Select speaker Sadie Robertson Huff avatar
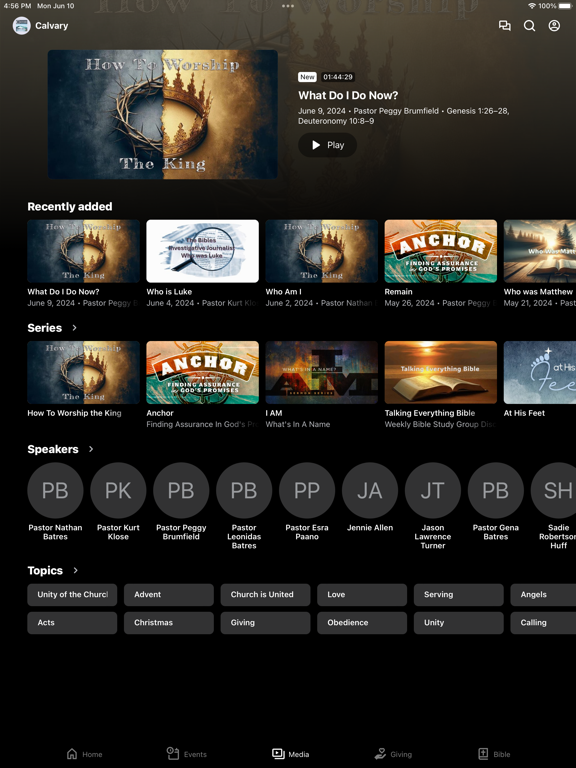Viewport: 576px width, 768px height. (x=553, y=490)
